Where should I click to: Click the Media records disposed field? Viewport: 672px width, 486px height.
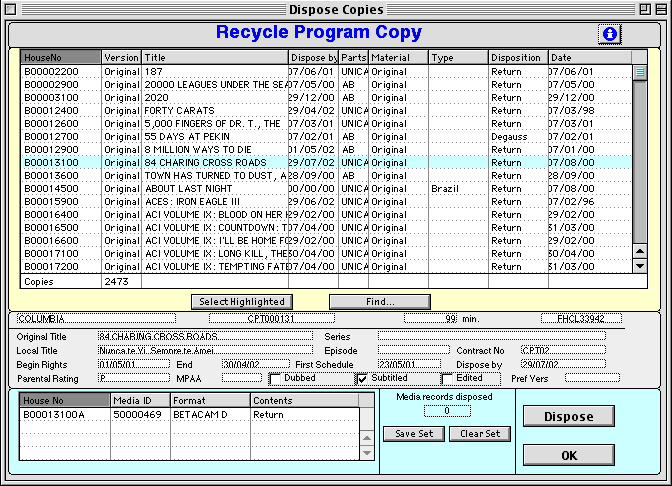[x=447, y=411]
